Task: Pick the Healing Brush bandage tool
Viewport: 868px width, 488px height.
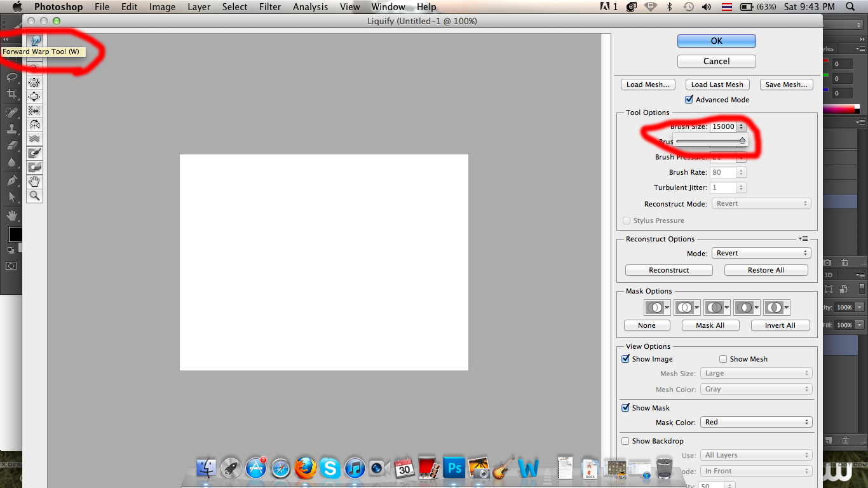Action: [x=11, y=112]
